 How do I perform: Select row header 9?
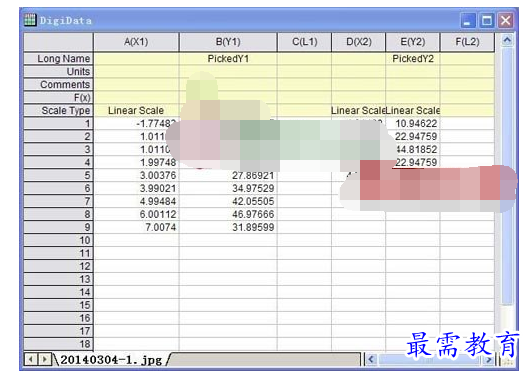tap(59, 227)
